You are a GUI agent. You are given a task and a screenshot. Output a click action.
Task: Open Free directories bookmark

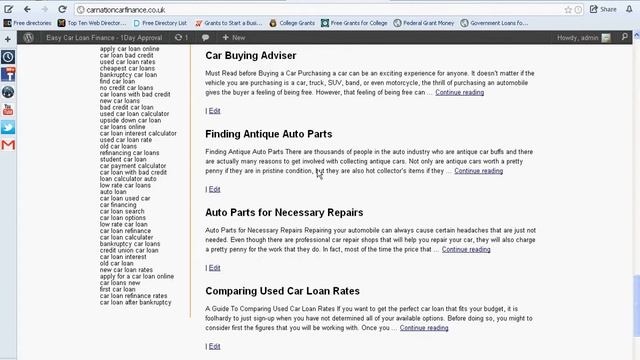pyautogui.click(x=27, y=23)
